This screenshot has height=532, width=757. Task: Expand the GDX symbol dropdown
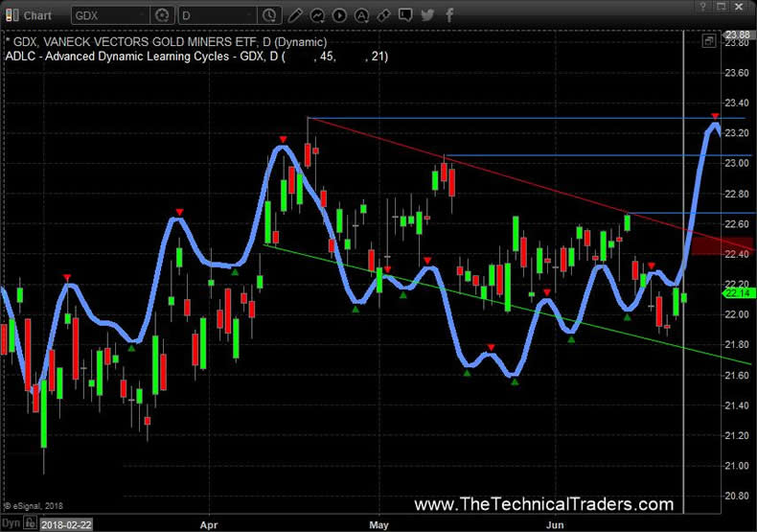click(141, 15)
